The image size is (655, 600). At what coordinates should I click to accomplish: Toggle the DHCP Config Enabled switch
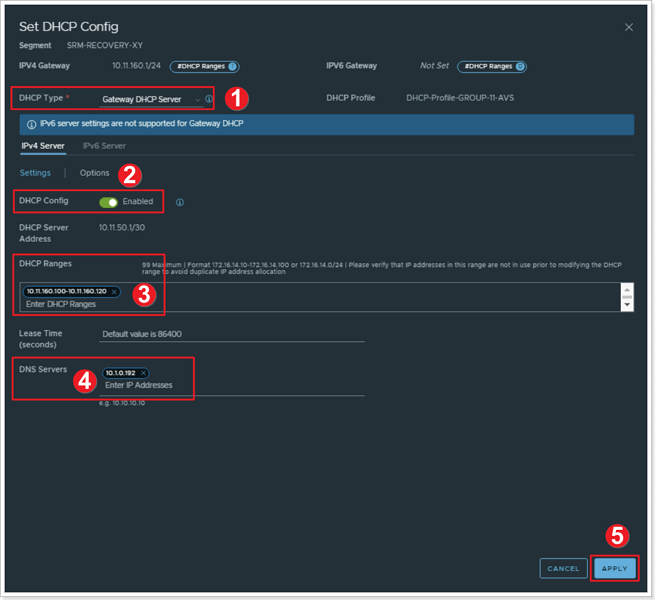[109, 202]
